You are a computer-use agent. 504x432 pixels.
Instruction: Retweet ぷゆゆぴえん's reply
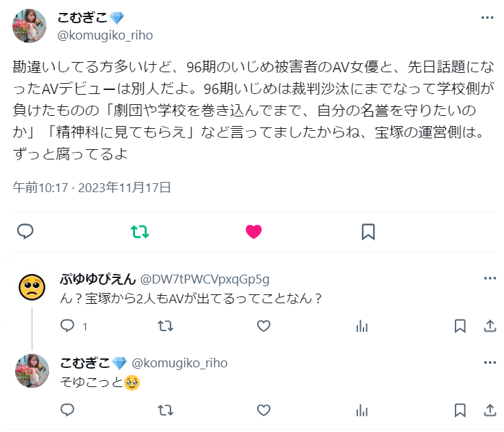point(166,326)
